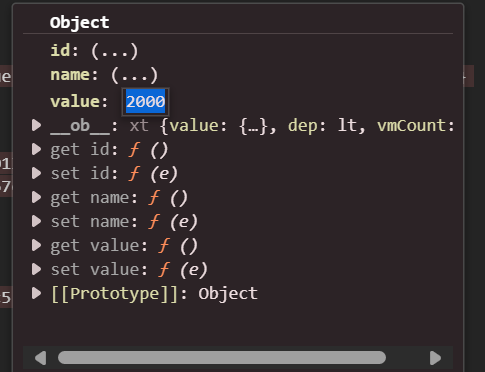Expand the get id function
Screen dimensions: 485x372
pos(36,149)
